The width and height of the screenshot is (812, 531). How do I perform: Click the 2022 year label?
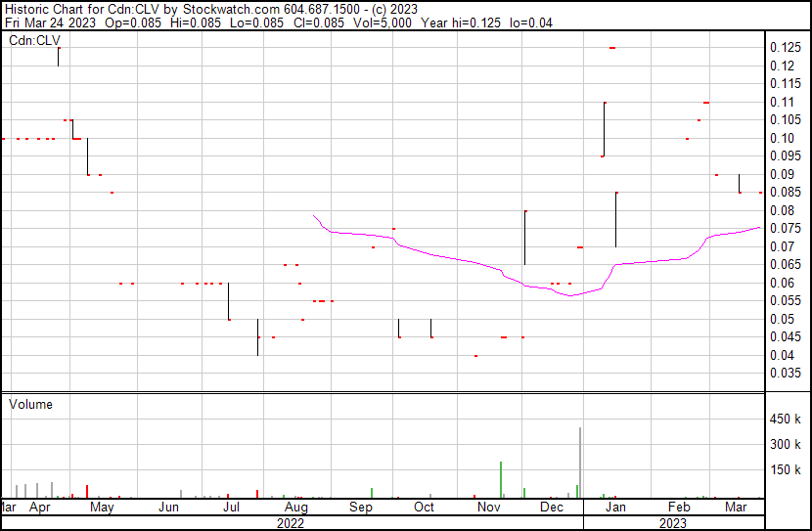click(x=291, y=523)
